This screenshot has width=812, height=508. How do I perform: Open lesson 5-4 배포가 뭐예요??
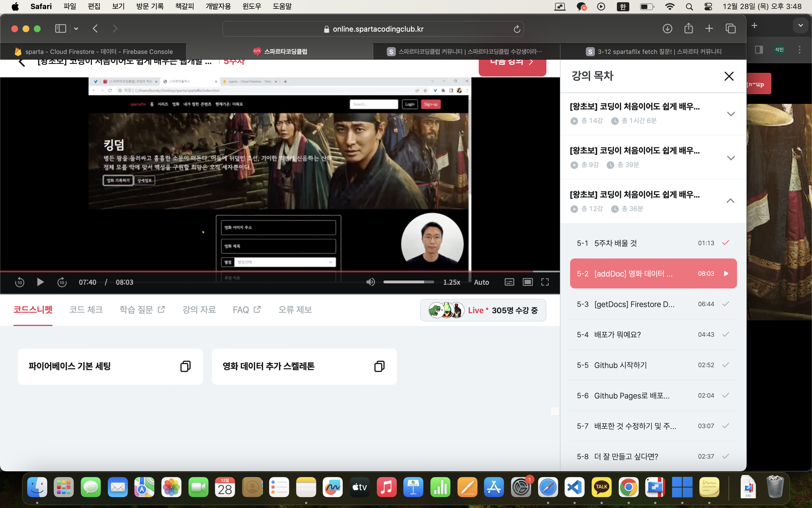[653, 335]
